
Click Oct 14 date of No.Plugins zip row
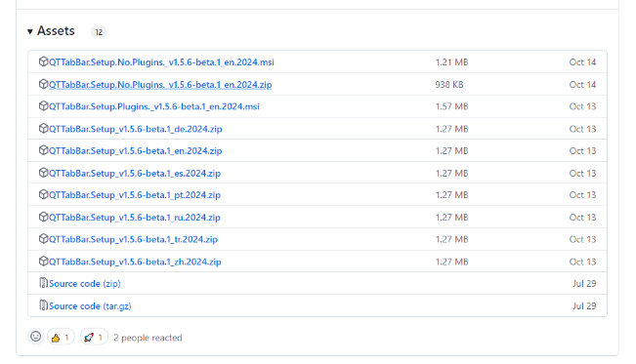pyautogui.click(x=582, y=84)
